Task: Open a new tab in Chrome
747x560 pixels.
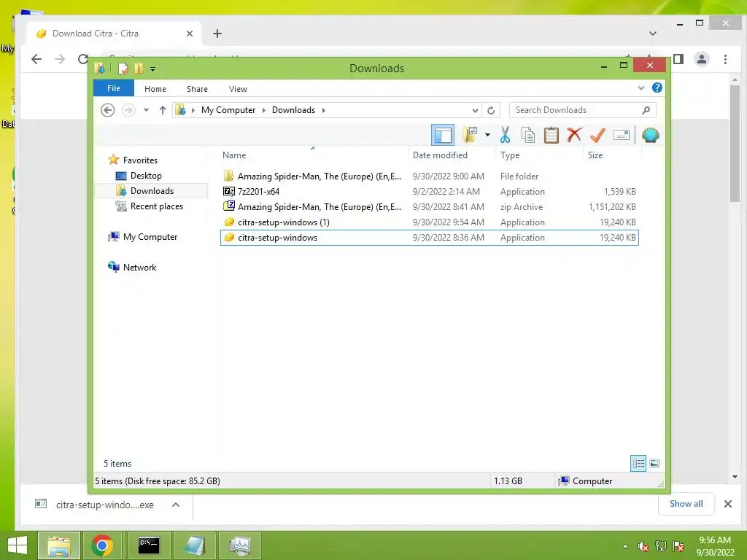Action: pyautogui.click(x=217, y=34)
